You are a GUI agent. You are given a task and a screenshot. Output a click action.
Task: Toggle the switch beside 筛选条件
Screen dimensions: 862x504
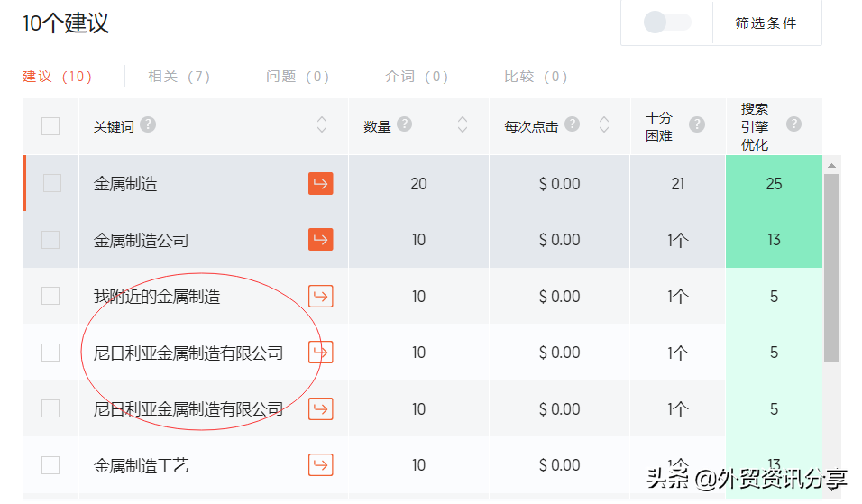coord(667,23)
